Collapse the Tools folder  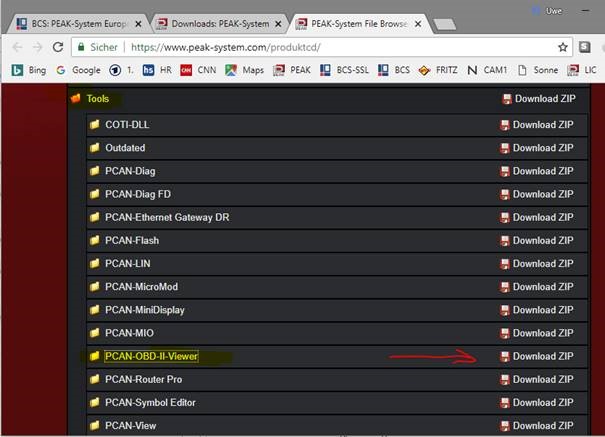click(x=98, y=99)
